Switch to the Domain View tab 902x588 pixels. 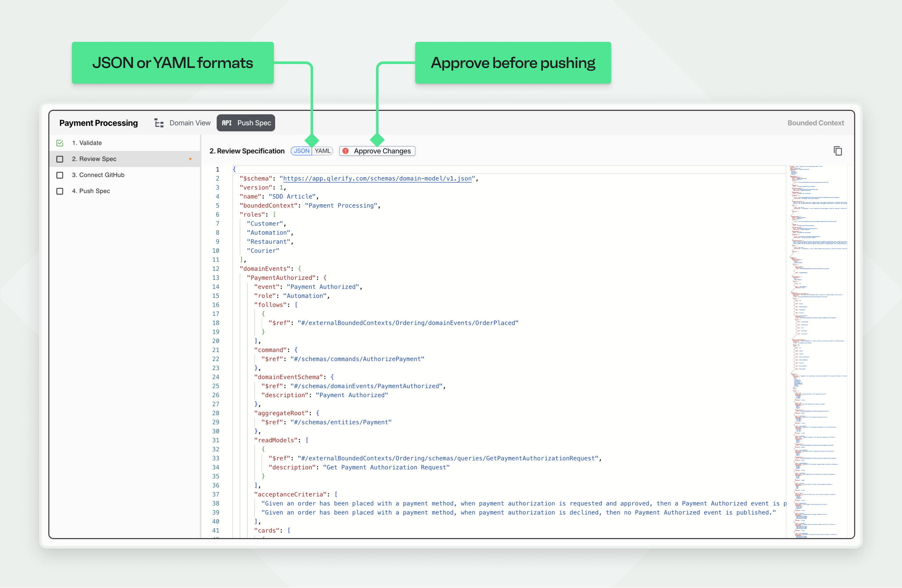pyautogui.click(x=183, y=123)
